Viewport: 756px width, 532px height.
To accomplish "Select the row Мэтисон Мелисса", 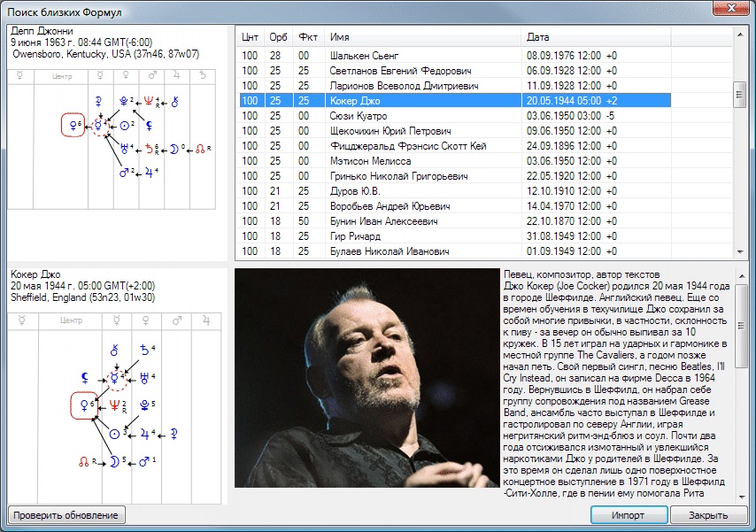I will (x=453, y=160).
